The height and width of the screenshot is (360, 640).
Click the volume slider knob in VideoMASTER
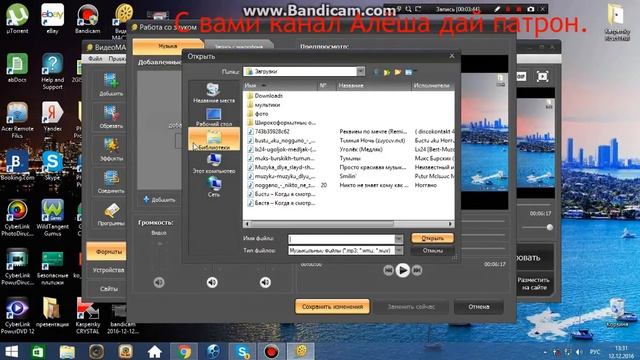point(550,227)
